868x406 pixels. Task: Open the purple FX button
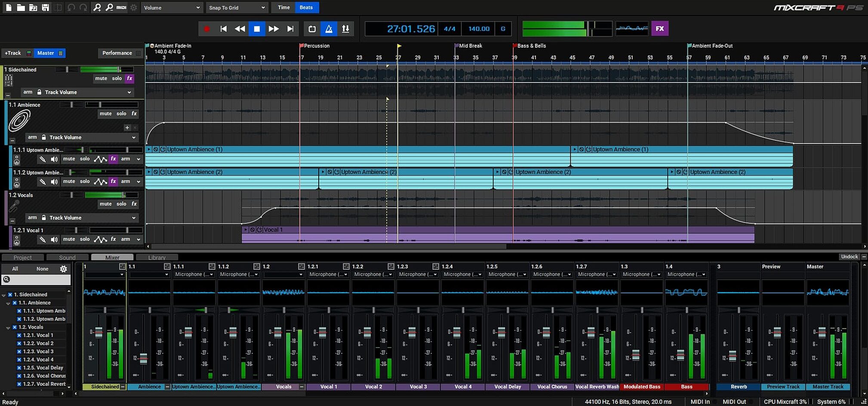[x=659, y=29]
